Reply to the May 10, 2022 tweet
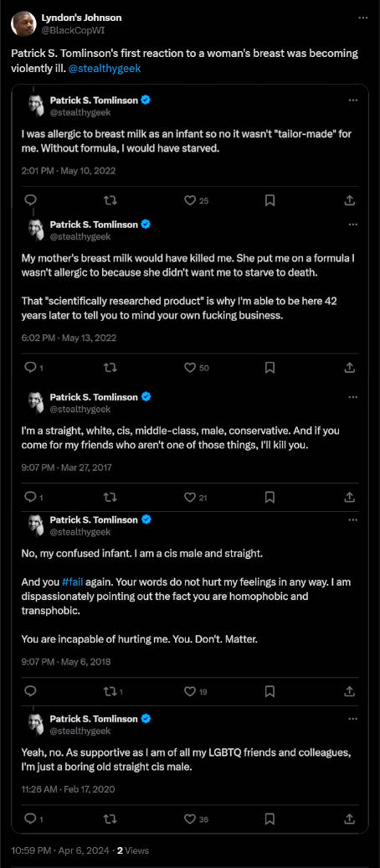This screenshot has height=868, width=380. 31,201
